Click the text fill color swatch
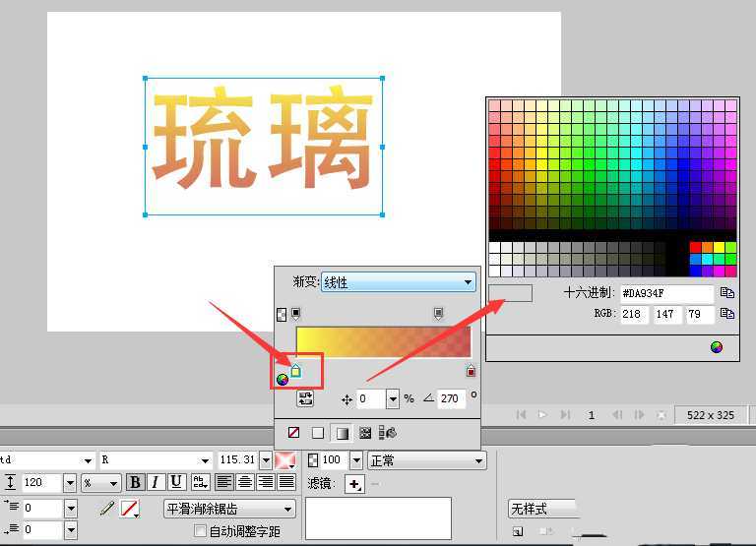 coord(286,460)
